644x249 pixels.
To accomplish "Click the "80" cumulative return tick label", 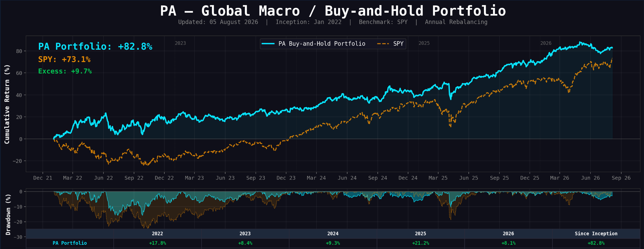I will (19, 51).
